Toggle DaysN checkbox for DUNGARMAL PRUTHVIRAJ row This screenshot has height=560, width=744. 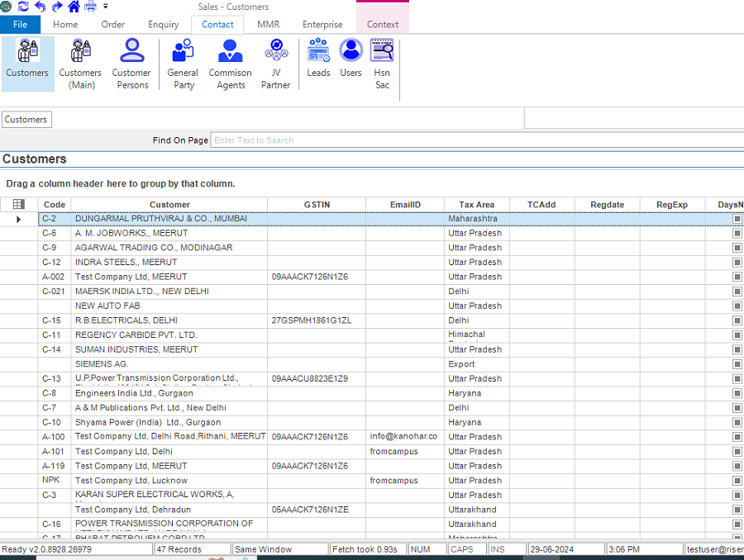tap(737, 219)
